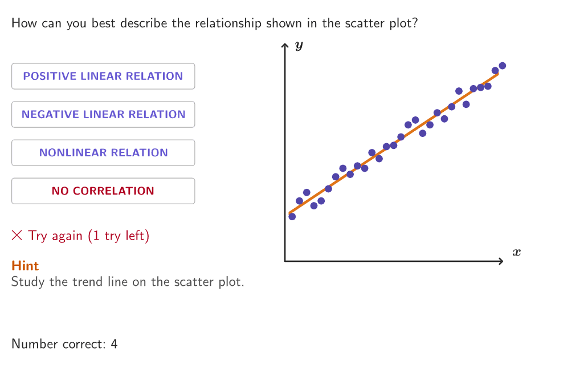
Task: Click the origin corner where axes meet
Action: (x=285, y=261)
